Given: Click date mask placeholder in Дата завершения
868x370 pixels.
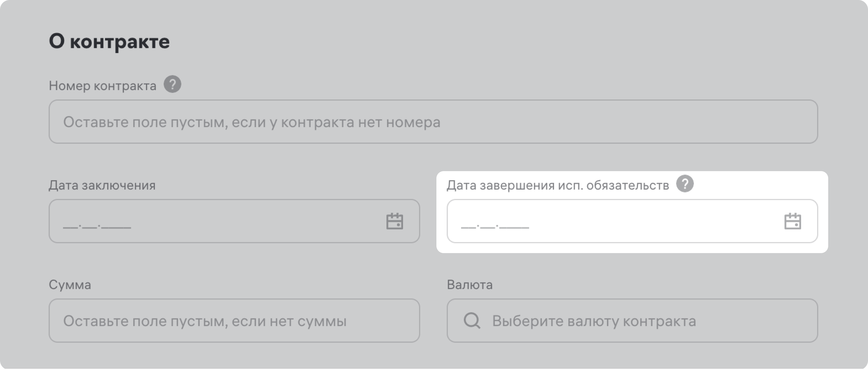Looking at the screenshot, I should click(495, 226).
